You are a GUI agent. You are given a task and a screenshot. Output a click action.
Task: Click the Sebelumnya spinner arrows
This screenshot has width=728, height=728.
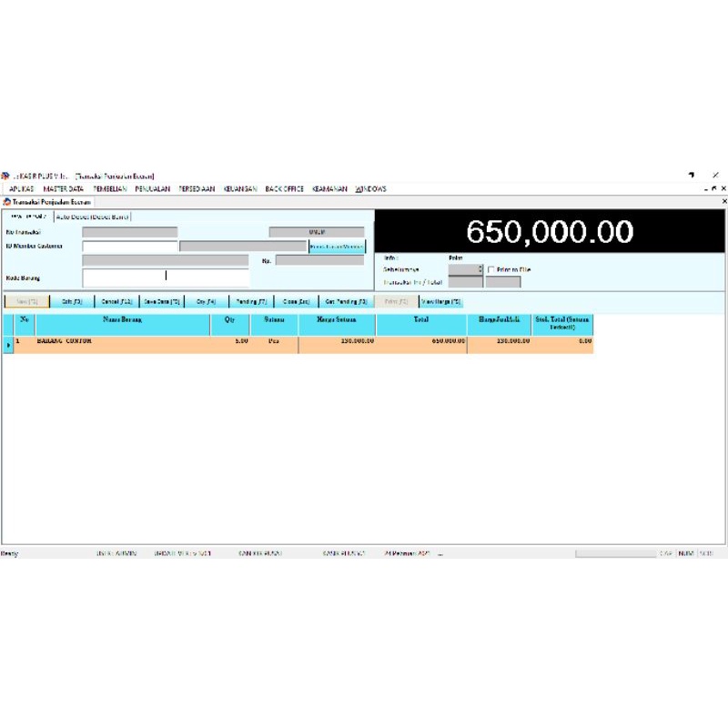pyautogui.click(x=480, y=270)
